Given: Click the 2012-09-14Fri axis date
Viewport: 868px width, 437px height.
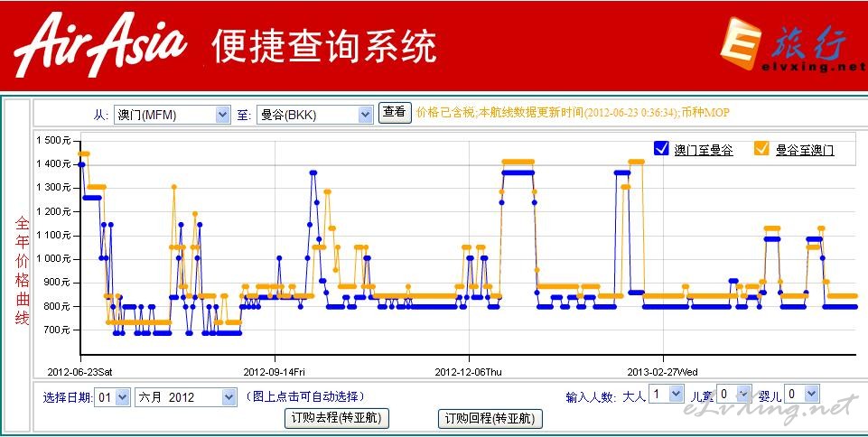Looking at the screenshot, I should (274, 372).
